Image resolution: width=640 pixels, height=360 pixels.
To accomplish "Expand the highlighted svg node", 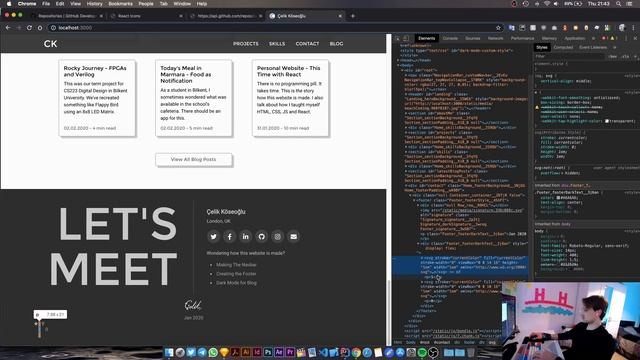I will 422,258.
